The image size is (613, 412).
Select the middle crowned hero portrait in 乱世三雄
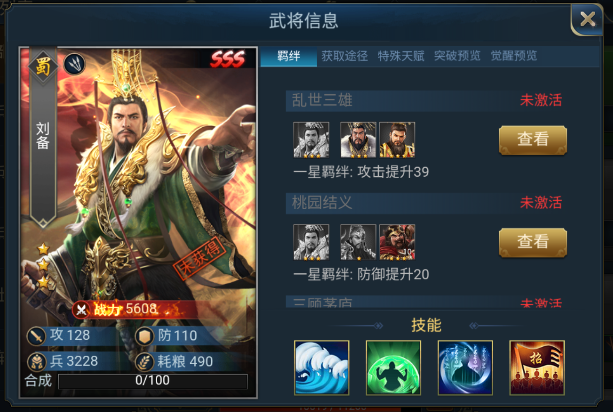coord(358,140)
